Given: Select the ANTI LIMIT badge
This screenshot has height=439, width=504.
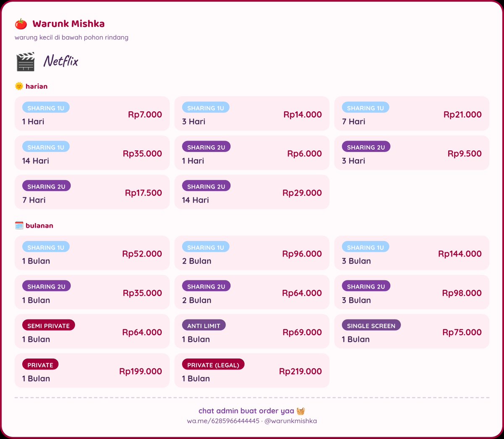Looking at the screenshot, I should (x=204, y=326).
